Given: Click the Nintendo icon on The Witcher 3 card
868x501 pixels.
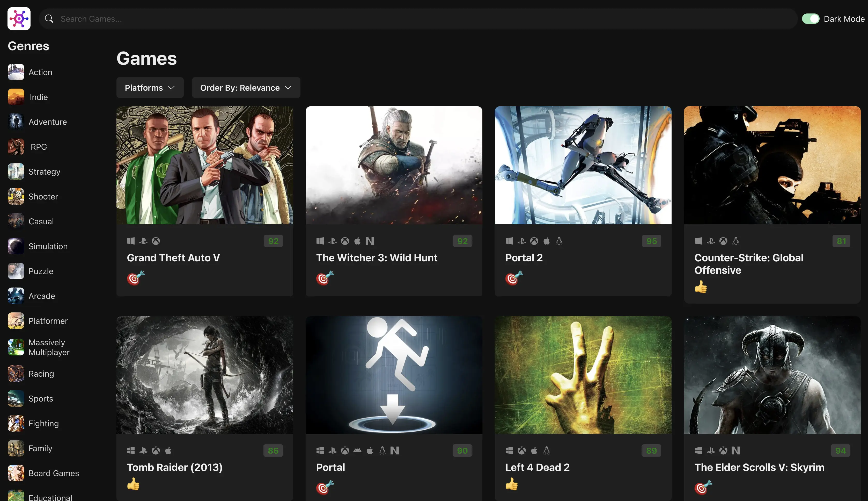Looking at the screenshot, I should point(370,241).
